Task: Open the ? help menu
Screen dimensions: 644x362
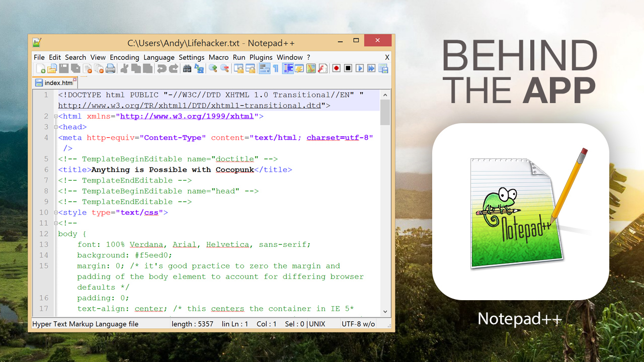Action: (308, 57)
